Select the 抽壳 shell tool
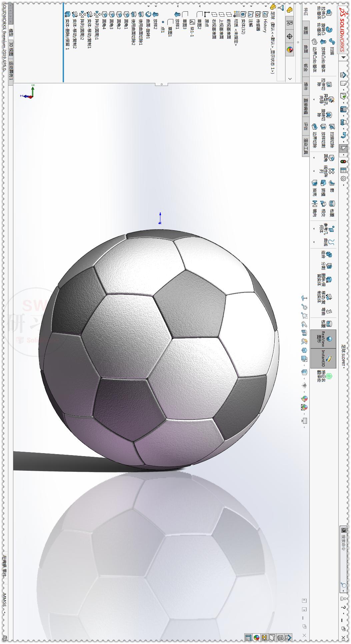The width and height of the screenshot is (351, 644). (314, 188)
